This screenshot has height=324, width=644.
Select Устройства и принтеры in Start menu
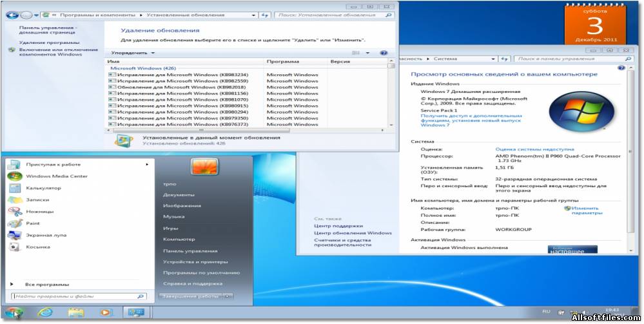point(195,262)
